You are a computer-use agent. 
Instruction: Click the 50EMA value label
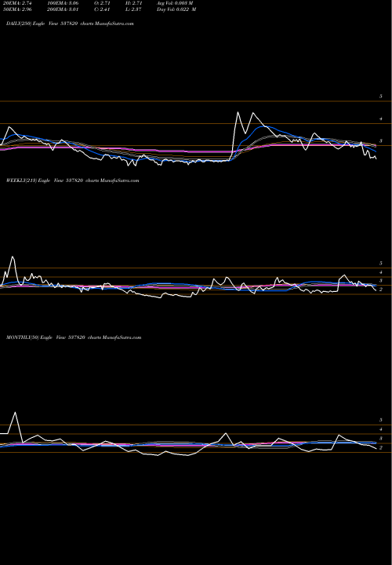pos(17,9)
